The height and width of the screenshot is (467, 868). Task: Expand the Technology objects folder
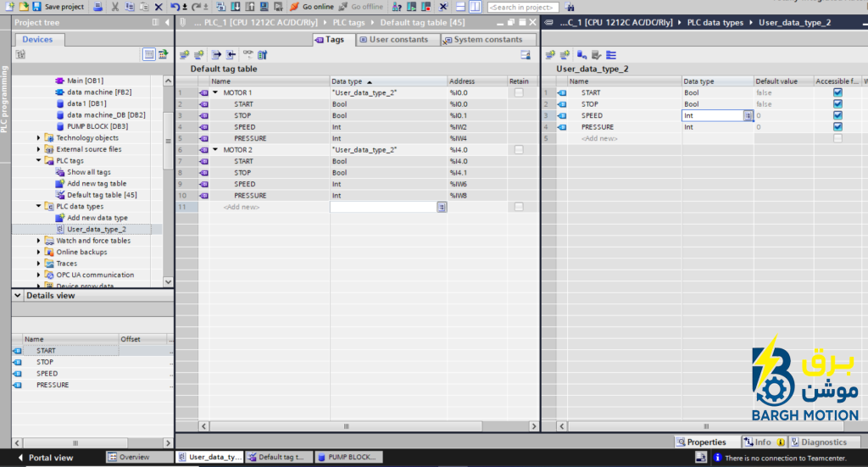coord(38,138)
